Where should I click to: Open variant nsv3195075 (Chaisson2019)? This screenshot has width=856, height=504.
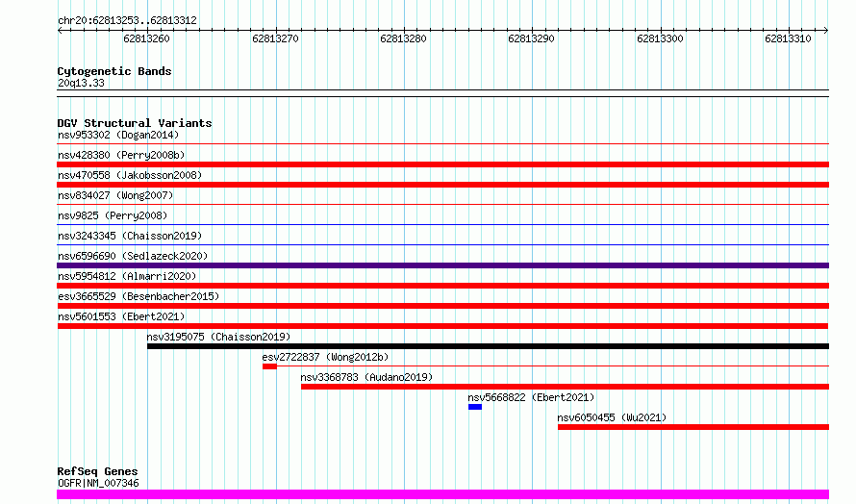click(x=218, y=337)
